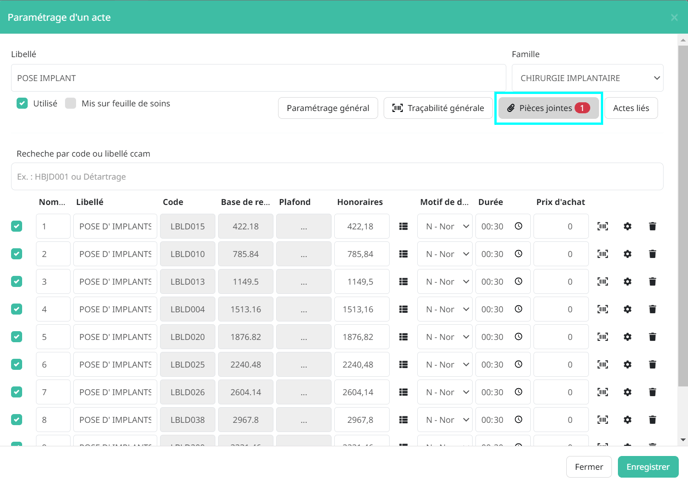Open Motif dropdown for row LBLD038
The image size is (688, 485).
point(445,420)
